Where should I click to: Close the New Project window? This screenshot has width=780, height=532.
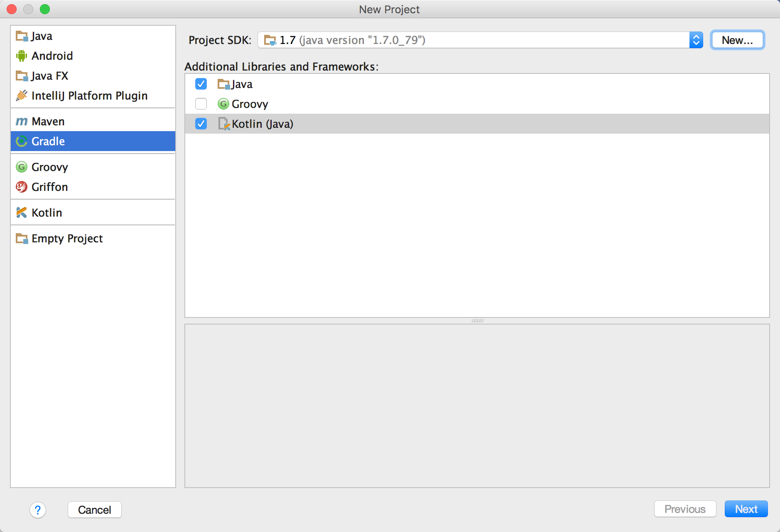point(12,9)
